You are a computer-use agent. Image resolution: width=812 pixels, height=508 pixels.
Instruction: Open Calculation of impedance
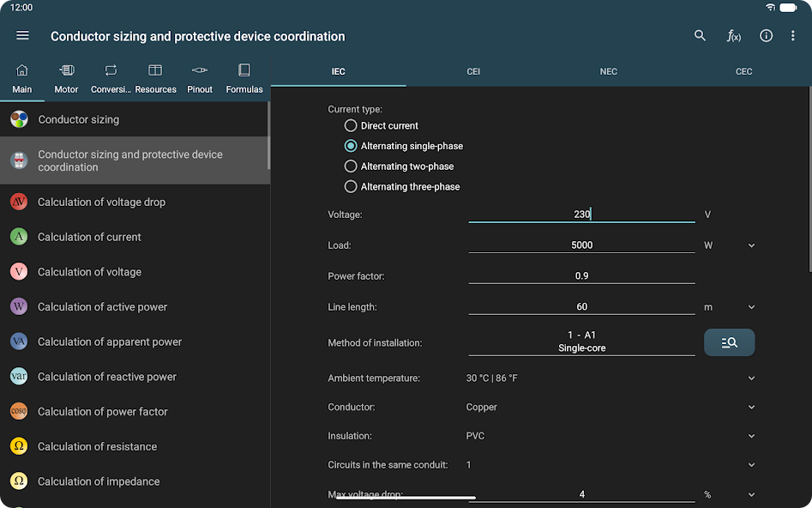click(134, 481)
